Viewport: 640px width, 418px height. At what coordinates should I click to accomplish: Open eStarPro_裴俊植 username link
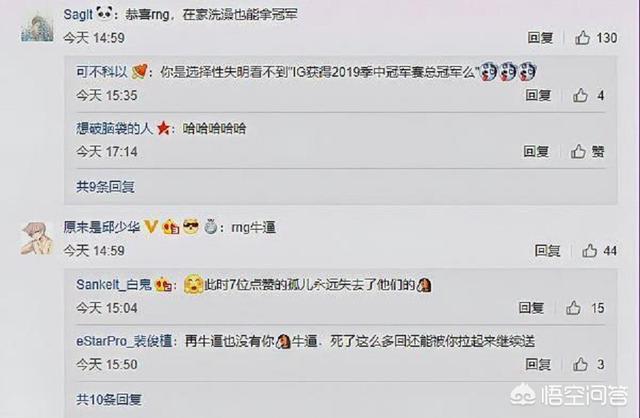click(124, 341)
